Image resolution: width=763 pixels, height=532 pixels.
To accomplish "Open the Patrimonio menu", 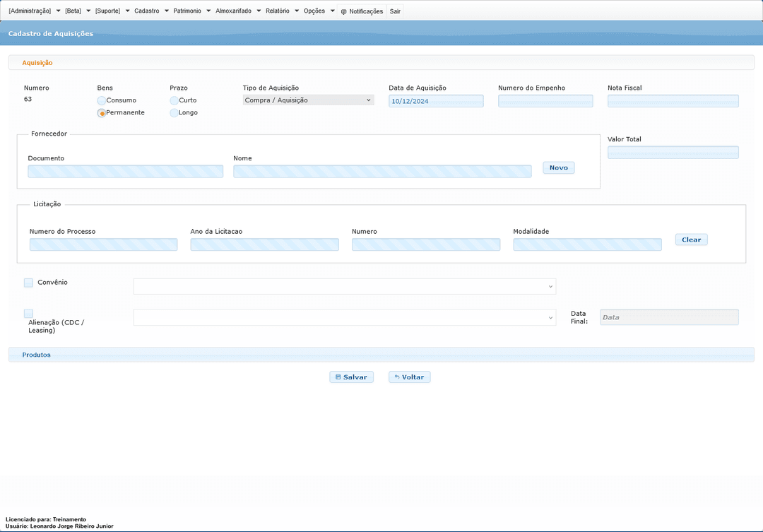I will coord(187,11).
